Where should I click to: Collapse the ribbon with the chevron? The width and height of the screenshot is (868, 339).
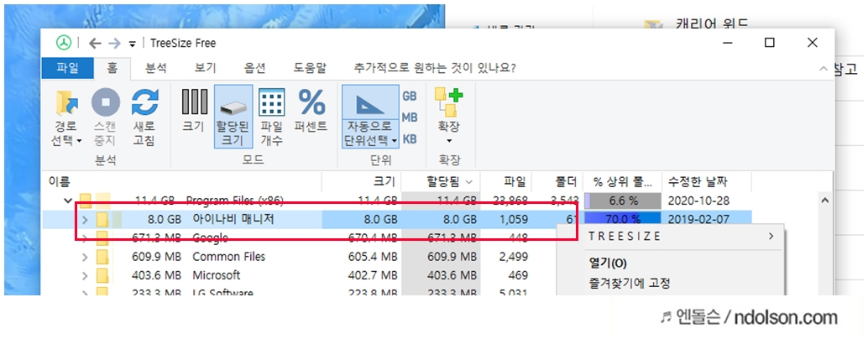[822, 69]
